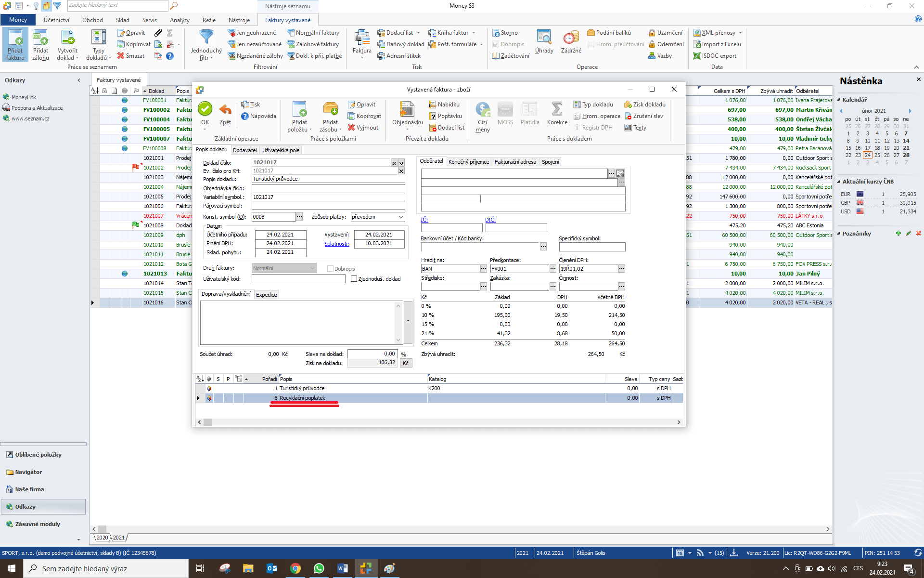Image resolution: width=924 pixels, height=578 pixels.
Task: Click the Zpět back arrow icon
Action: tap(225, 109)
